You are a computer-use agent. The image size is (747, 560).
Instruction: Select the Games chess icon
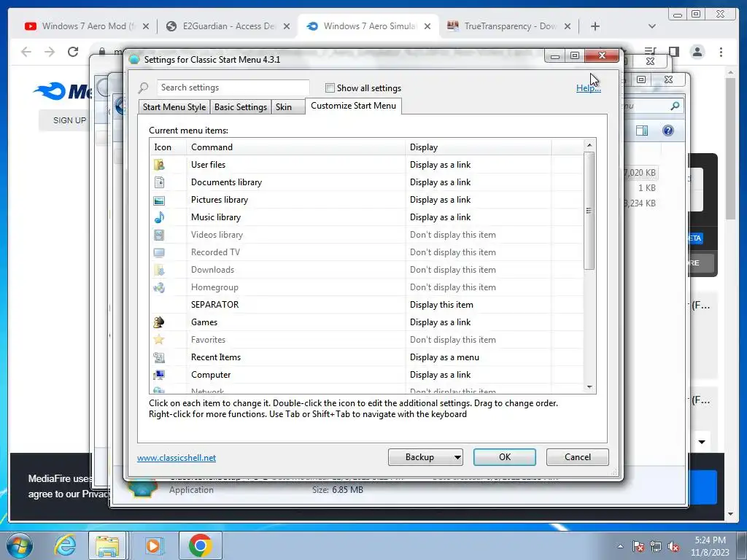pyautogui.click(x=159, y=322)
